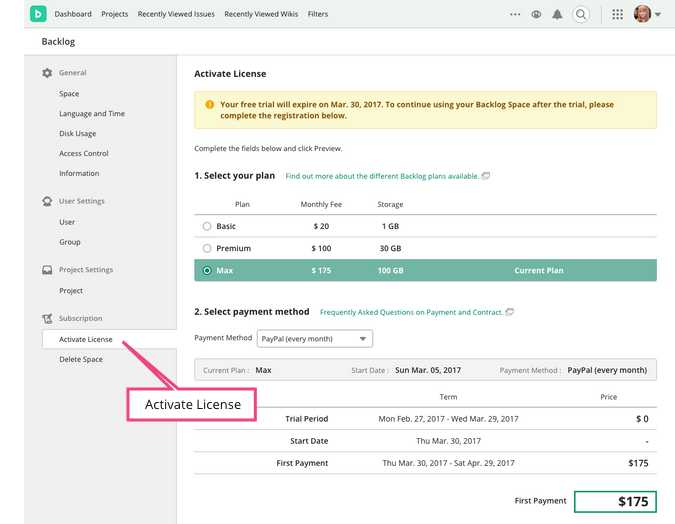This screenshot has width=675, height=524.
Task: Open User under User Settings
Action: 67,222
